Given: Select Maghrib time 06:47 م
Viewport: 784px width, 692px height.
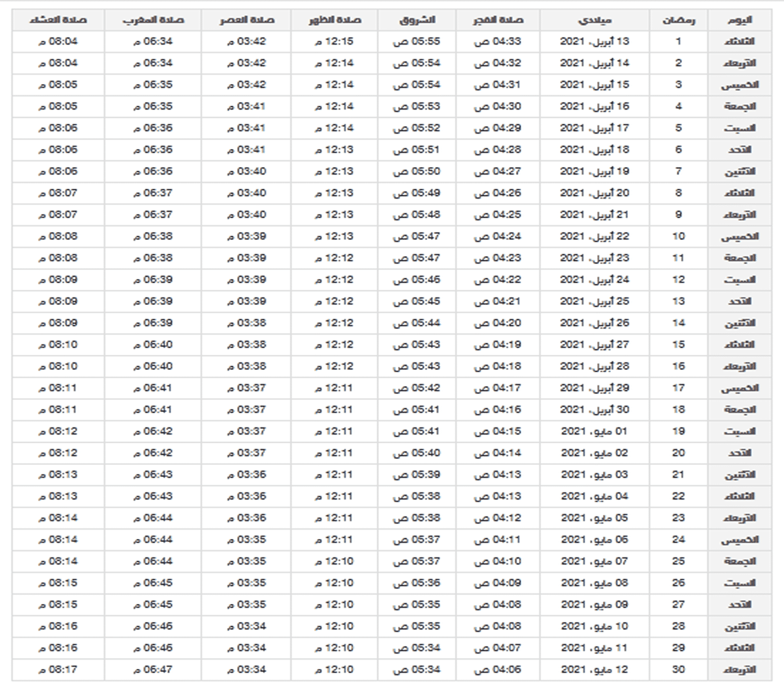Looking at the screenshot, I should coord(153,670).
